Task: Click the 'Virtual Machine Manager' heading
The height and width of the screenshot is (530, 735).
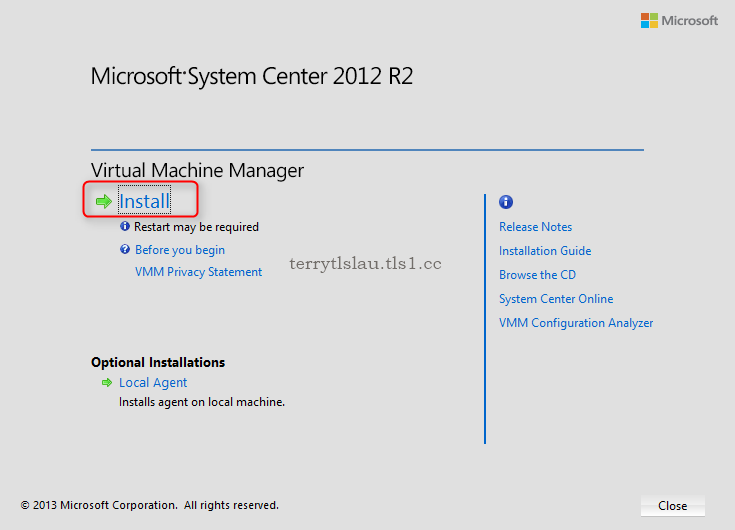Action: coord(197,170)
